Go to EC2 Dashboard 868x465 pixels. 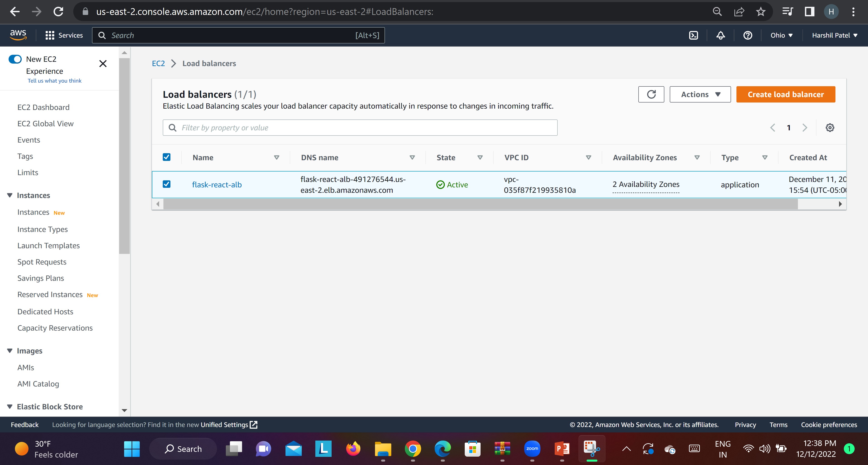[x=43, y=107]
